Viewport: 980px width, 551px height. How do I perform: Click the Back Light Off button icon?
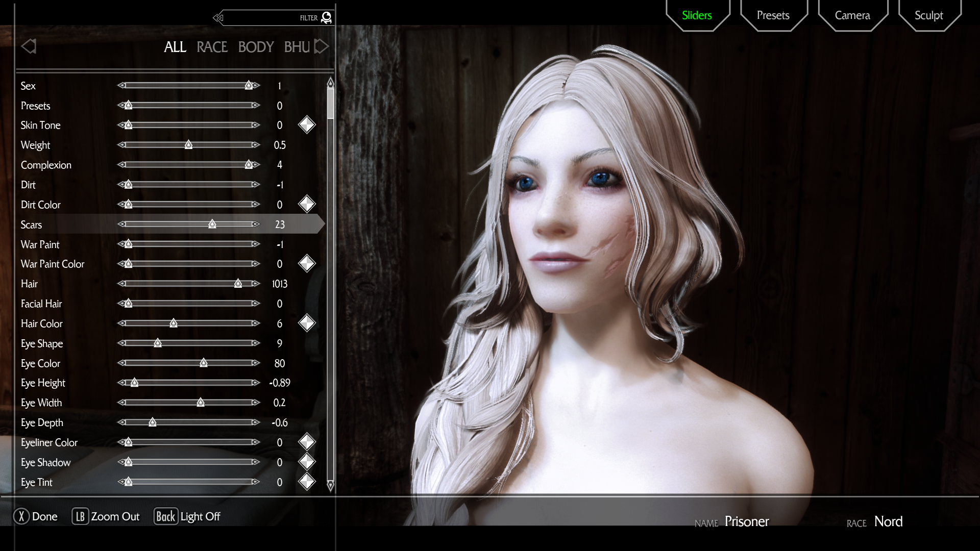(x=166, y=516)
